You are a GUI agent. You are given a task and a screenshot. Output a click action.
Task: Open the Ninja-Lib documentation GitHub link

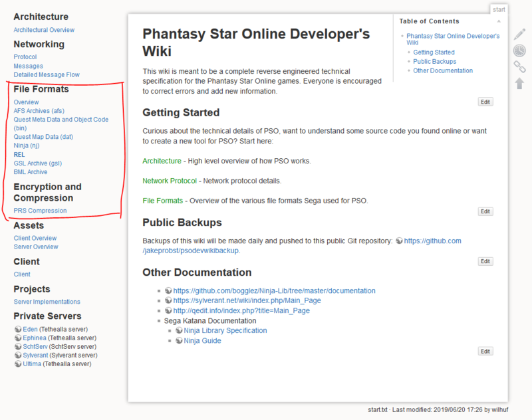pyautogui.click(x=274, y=290)
